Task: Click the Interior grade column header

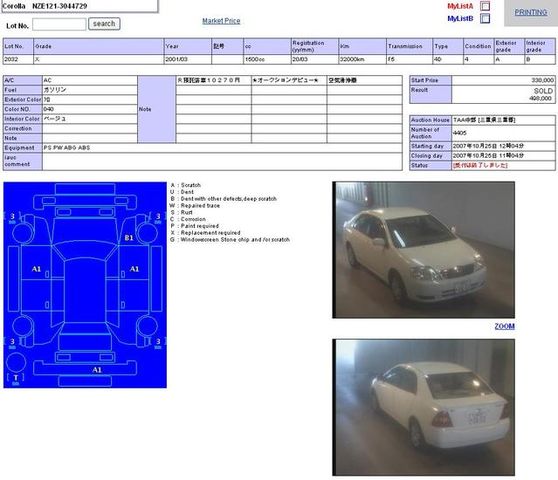Action: pyautogui.click(x=540, y=46)
